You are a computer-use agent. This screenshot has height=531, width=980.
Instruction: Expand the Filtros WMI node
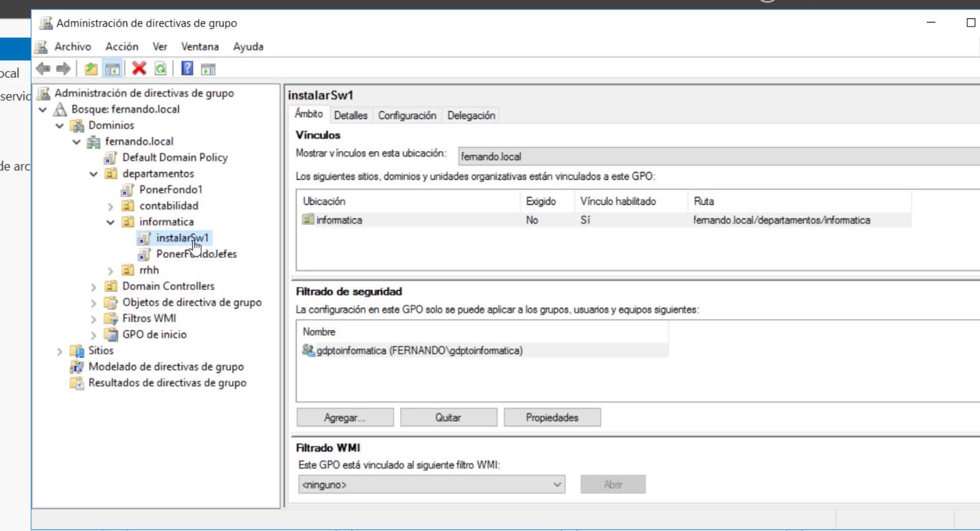93,319
